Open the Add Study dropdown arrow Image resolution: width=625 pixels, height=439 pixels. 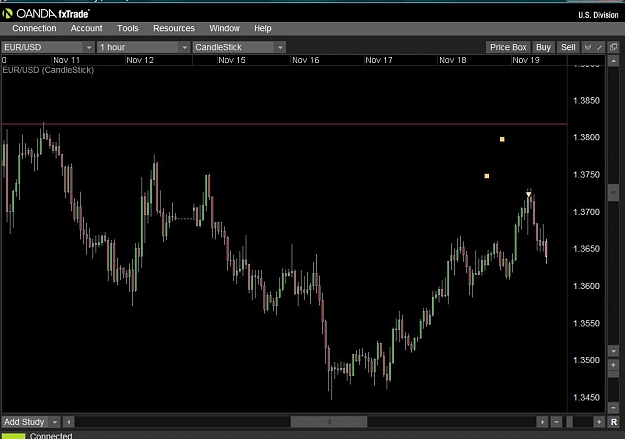coord(55,422)
